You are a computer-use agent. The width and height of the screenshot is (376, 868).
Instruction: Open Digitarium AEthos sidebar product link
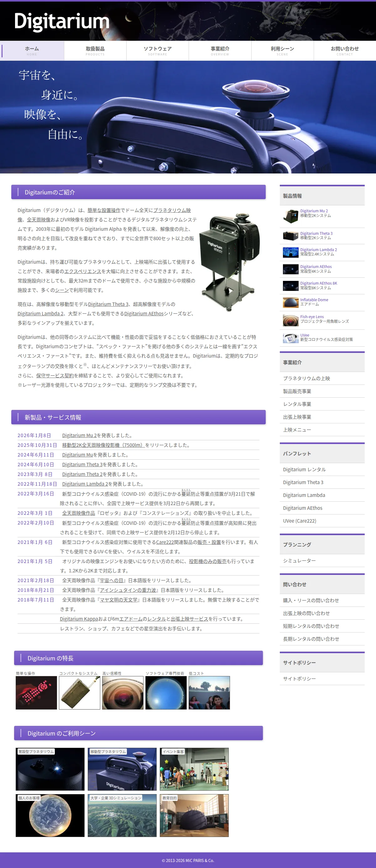pos(316,266)
